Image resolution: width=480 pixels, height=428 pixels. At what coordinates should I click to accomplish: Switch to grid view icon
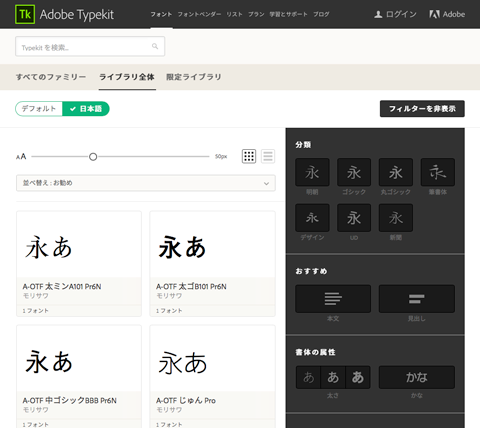click(249, 156)
